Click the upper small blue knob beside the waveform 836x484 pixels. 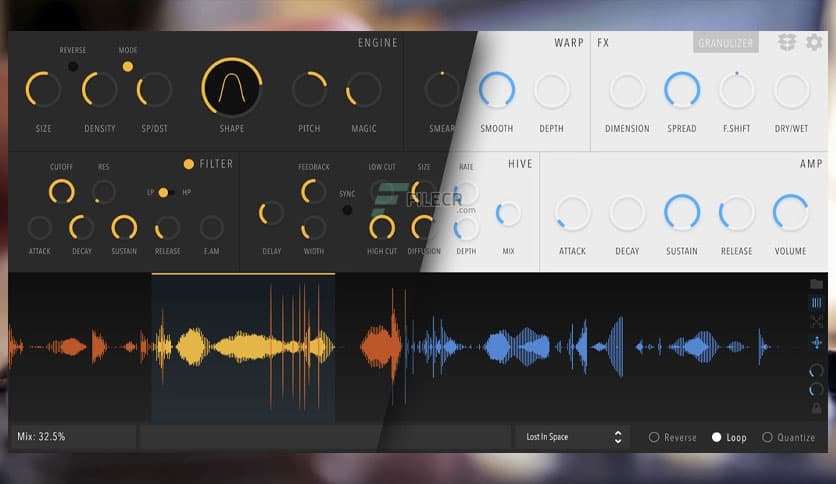pyautogui.click(x=816, y=371)
